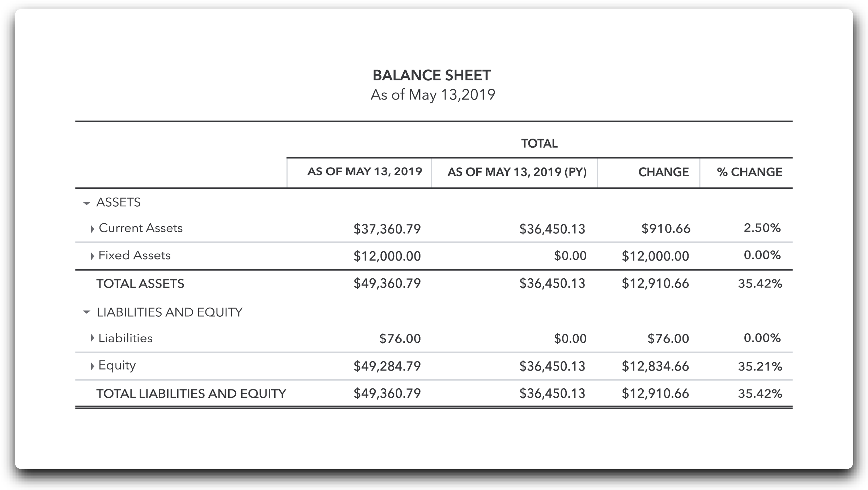This screenshot has height=490, width=868.
Task: Expand the Equity row arrow
Action: (x=93, y=366)
